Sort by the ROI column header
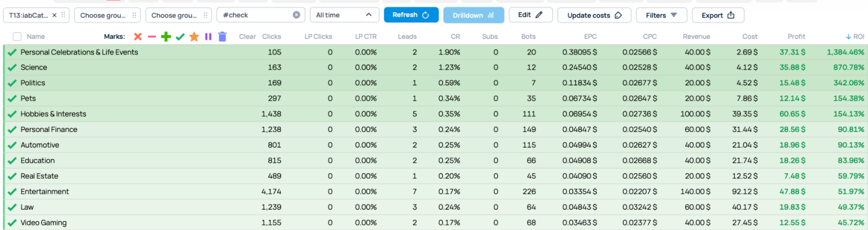868x230 pixels. [855, 37]
